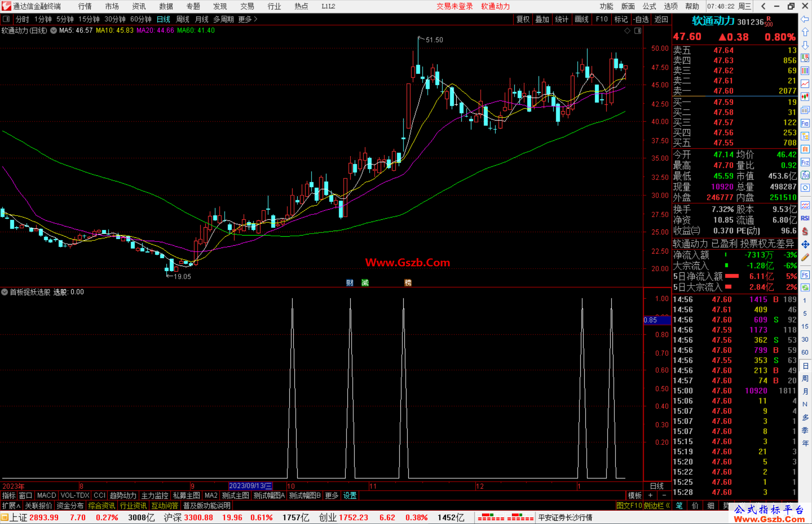Open the f(x) formula manager sidebar icon
The width and height of the screenshot is (812, 524).
805,175
